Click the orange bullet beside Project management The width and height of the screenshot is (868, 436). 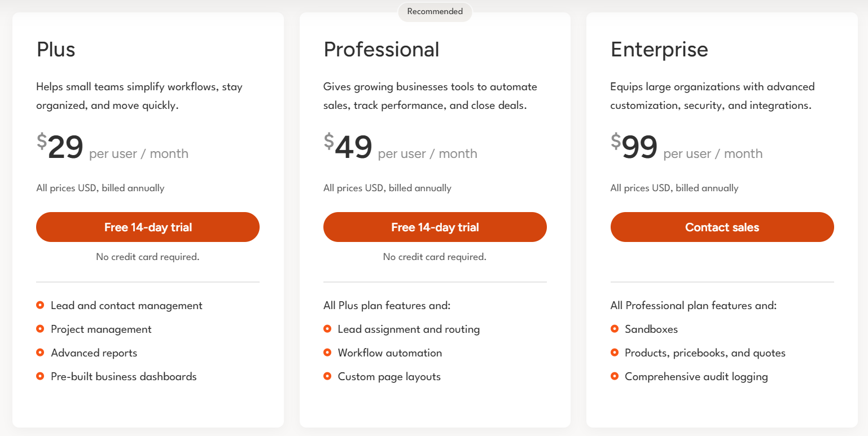click(x=40, y=329)
